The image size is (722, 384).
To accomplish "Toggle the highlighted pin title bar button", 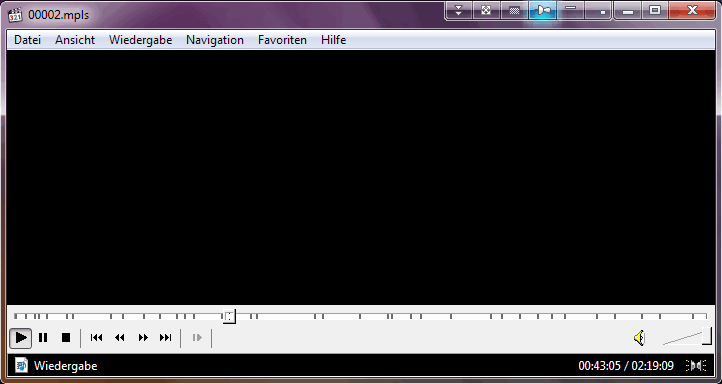I will point(543,10).
